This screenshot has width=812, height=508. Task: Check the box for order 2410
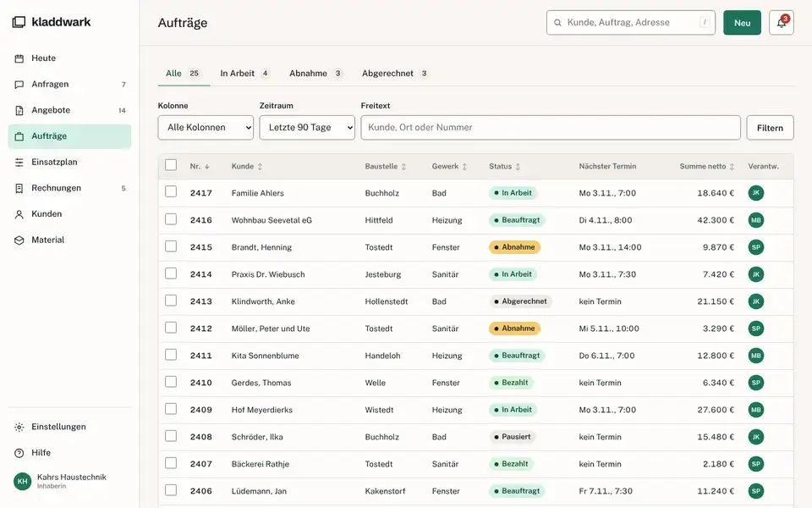[x=171, y=382]
